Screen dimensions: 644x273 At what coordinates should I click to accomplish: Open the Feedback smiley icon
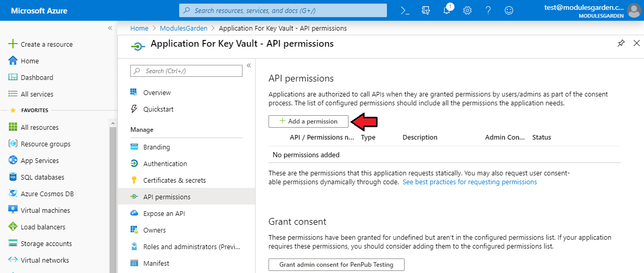[509, 10]
